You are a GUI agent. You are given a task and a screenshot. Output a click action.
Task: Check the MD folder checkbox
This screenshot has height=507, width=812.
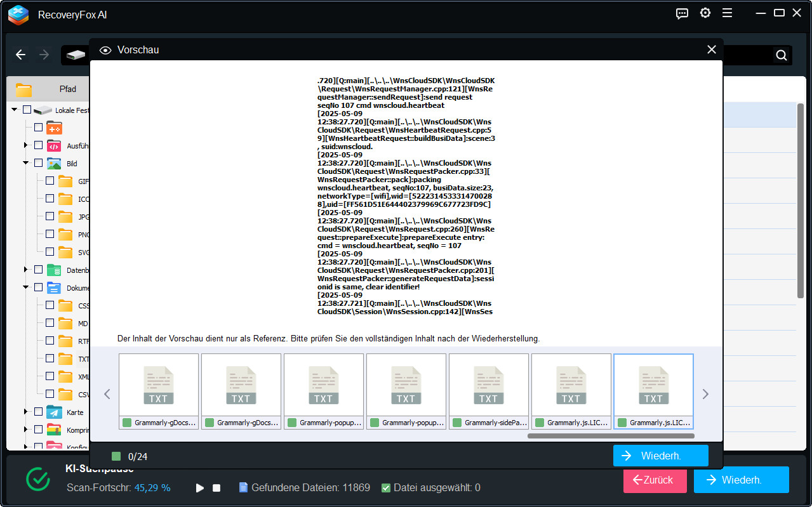tap(50, 323)
